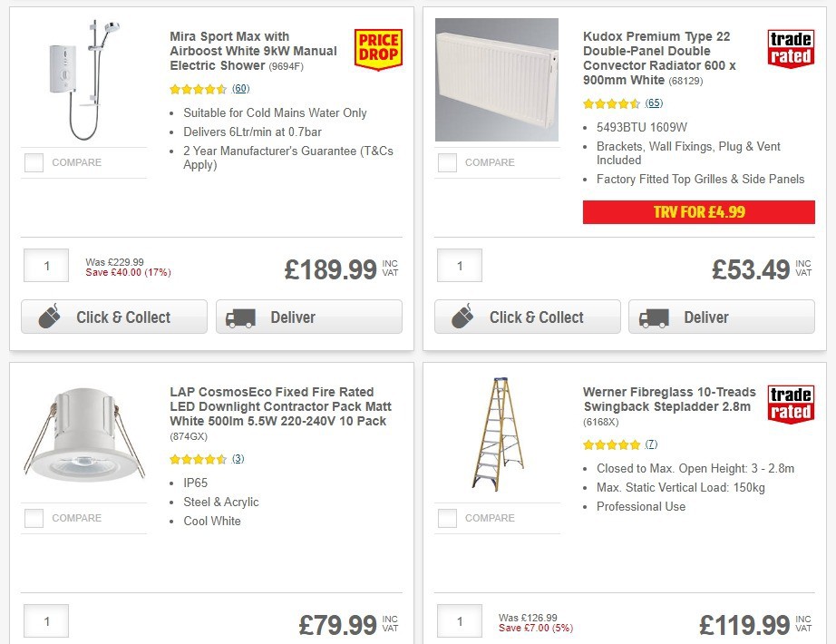Click the mouse icon on Kudox Click & Collect
This screenshot has height=644, width=836.
click(462, 317)
